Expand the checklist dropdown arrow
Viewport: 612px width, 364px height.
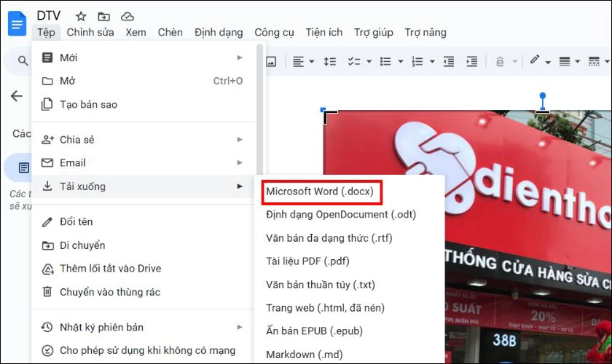tap(369, 62)
